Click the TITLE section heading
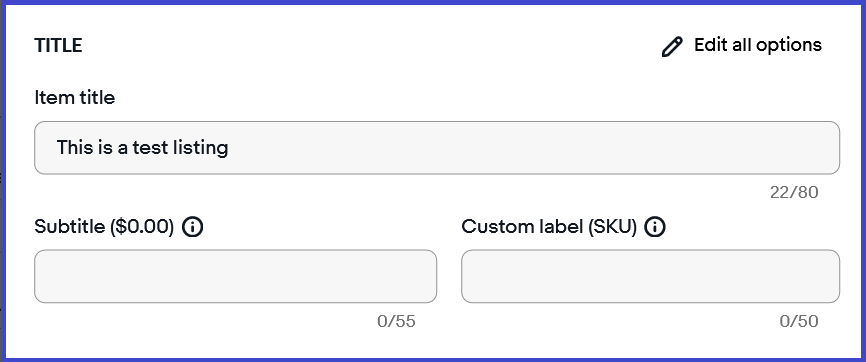866x362 pixels. [58, 46]
